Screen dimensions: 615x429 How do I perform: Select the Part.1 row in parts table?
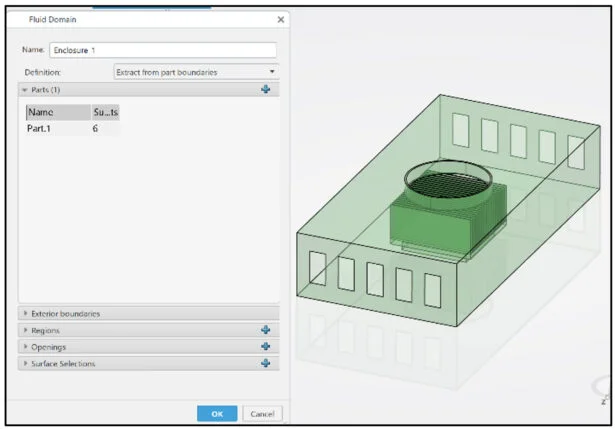tap(44, 129)
